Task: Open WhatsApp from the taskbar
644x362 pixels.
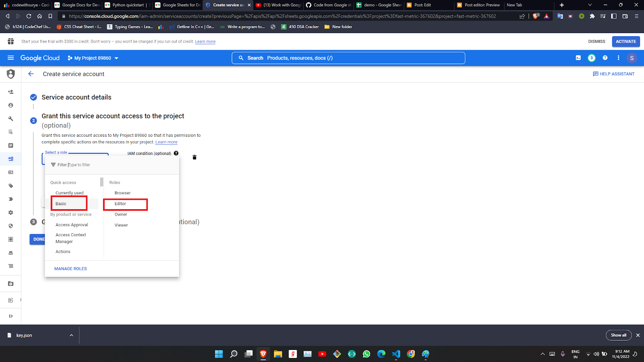Action: [x=367, y=354]
